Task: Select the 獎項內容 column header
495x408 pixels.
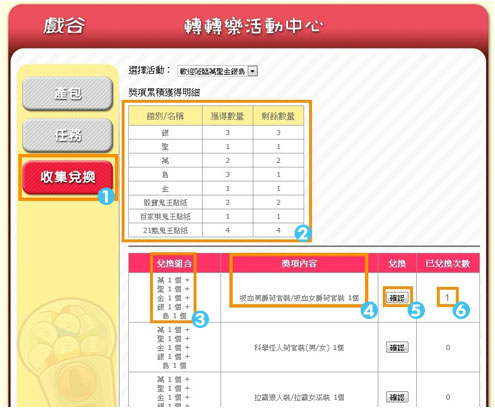Action: pyautogui.click(x=299, y=264)
